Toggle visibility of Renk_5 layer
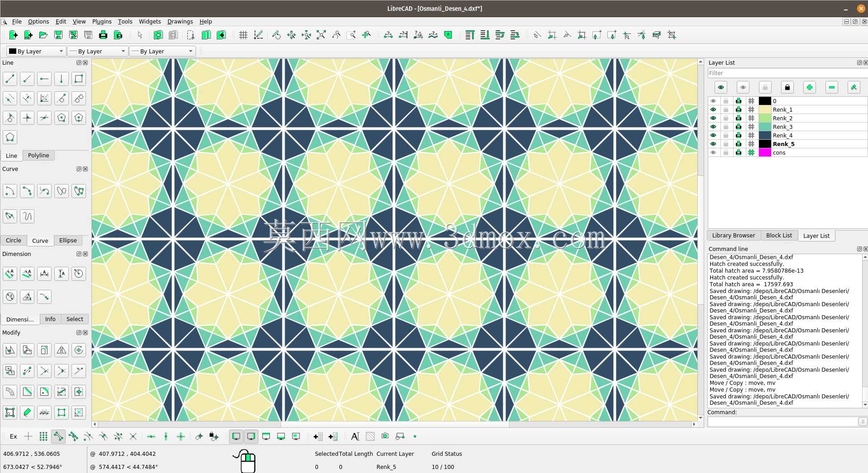Viewport: 868px width, 473px height. [x=713, y=144]
